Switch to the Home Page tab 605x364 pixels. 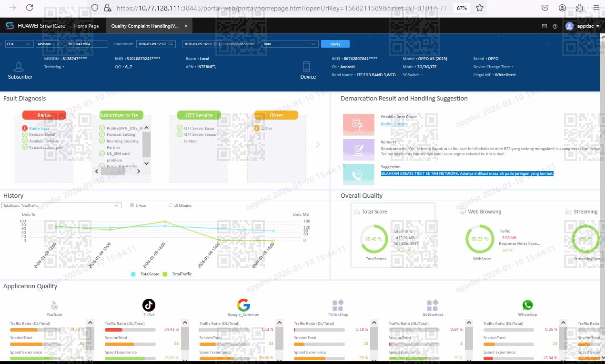click(87, 26)
